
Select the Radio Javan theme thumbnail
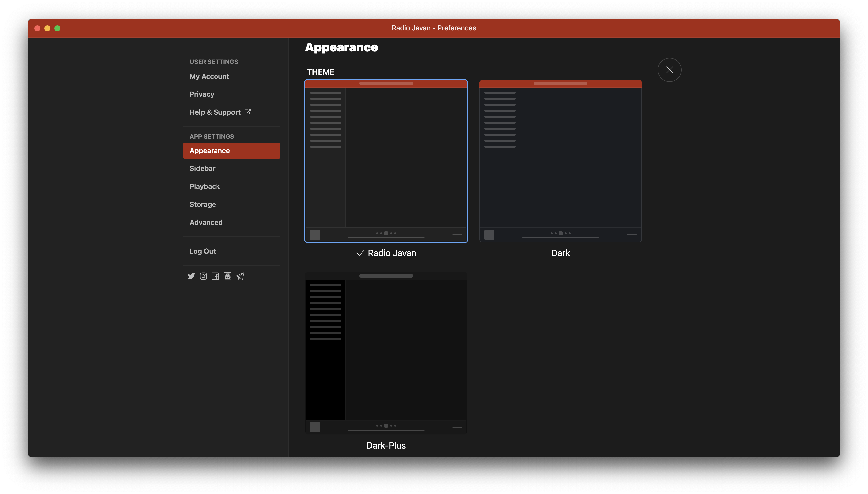pos(386,161)
